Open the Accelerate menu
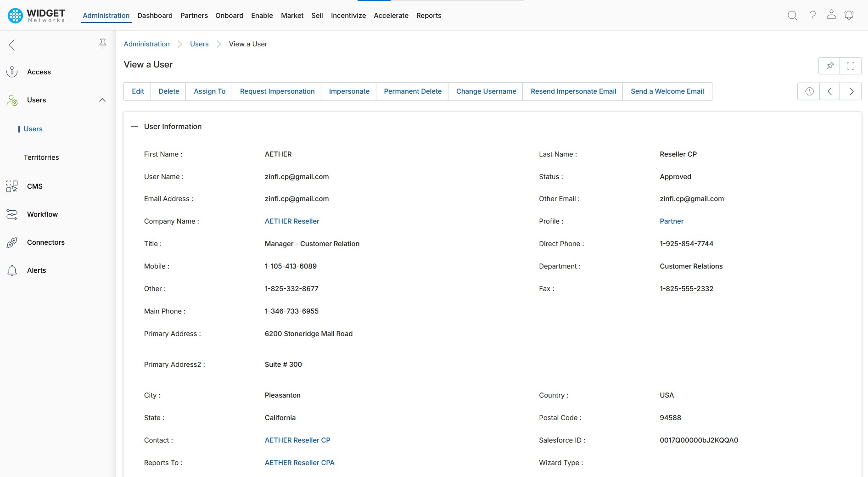This screenshot has width=868, height=477. tap(391, 15)
